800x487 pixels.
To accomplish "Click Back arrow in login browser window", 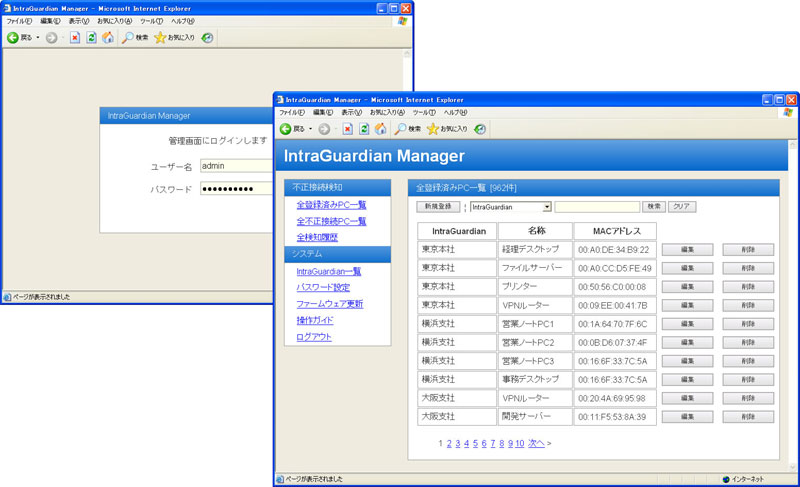I will (x=13, y=38).
